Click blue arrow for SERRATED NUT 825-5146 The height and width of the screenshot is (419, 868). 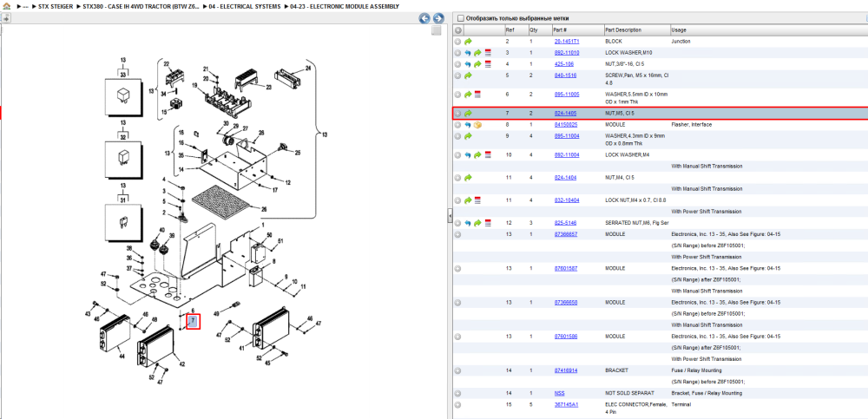coord(468,223)
